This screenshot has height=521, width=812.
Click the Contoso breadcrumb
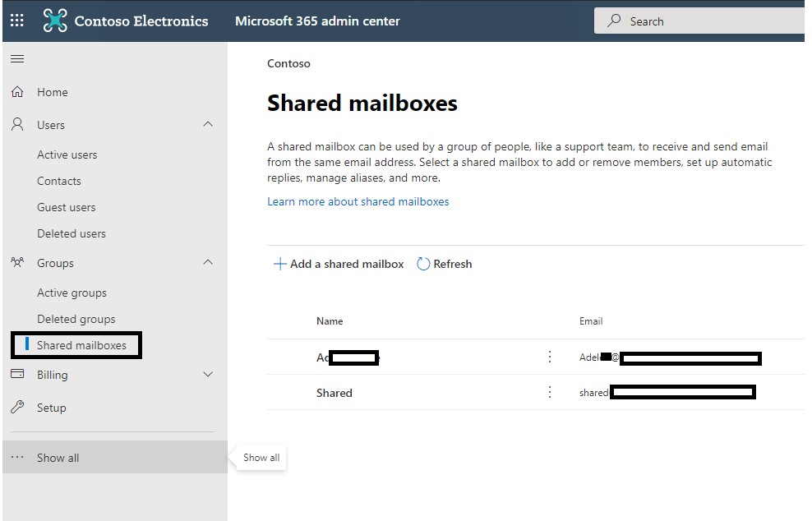[x=288, y=63]
